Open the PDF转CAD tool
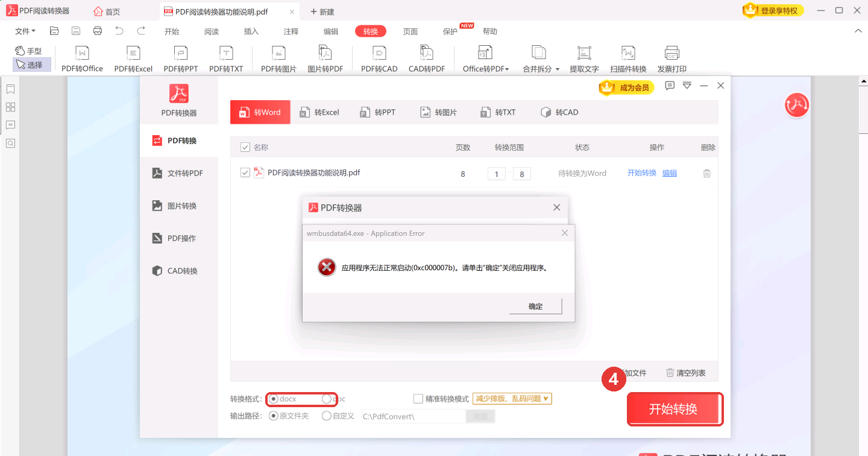Image resolution: width=868 pixels, height=456 pixels. pyautogui.click(x=379, y=59)
